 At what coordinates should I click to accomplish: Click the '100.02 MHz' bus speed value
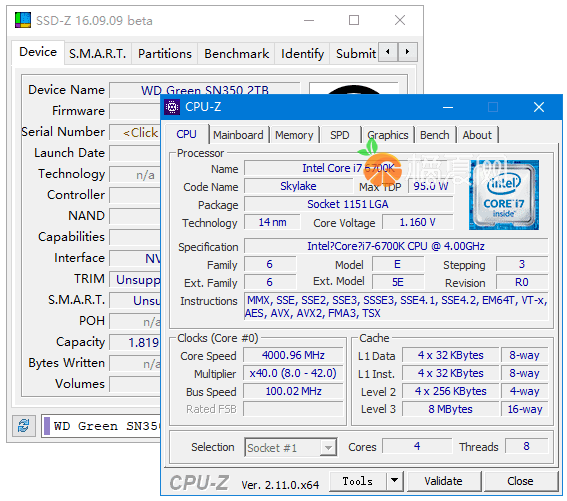coord(293,391)
